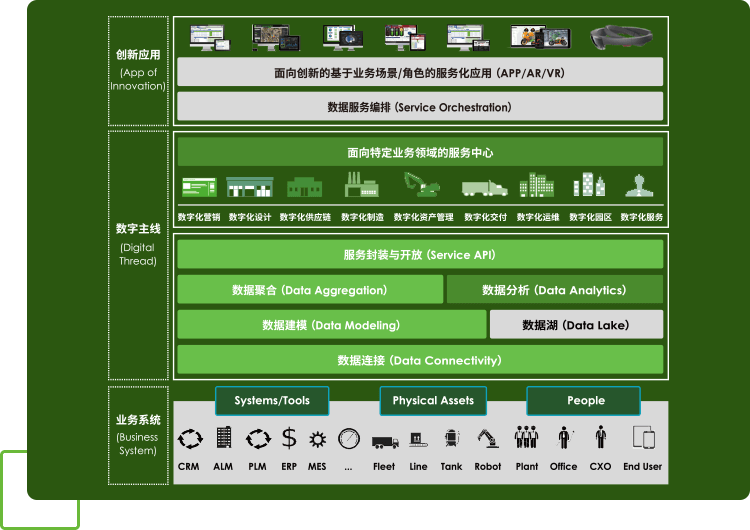Click the 数字化运维 buildings icon
The width and height of the screenshot is (750, 530).
tap(537, 185)
